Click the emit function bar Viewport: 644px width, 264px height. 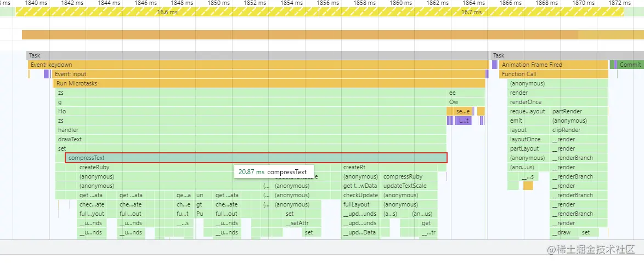click(x=528, y=120)
